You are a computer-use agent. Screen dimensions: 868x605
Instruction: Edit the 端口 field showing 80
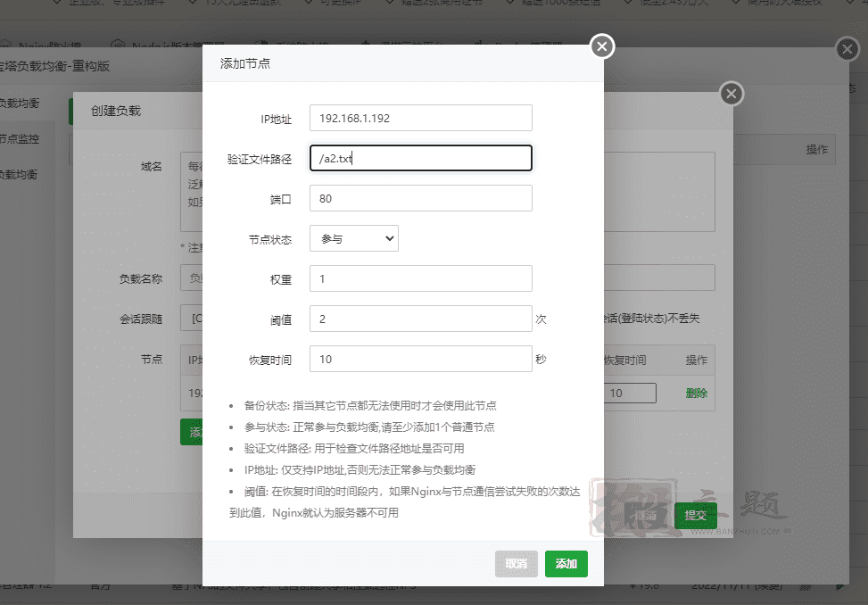click(421, 198)
